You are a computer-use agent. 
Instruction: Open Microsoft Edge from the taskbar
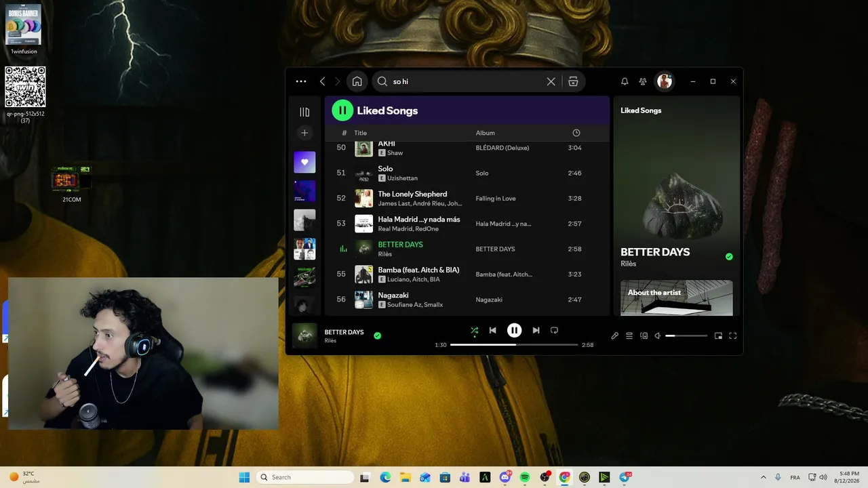(385, 477)
